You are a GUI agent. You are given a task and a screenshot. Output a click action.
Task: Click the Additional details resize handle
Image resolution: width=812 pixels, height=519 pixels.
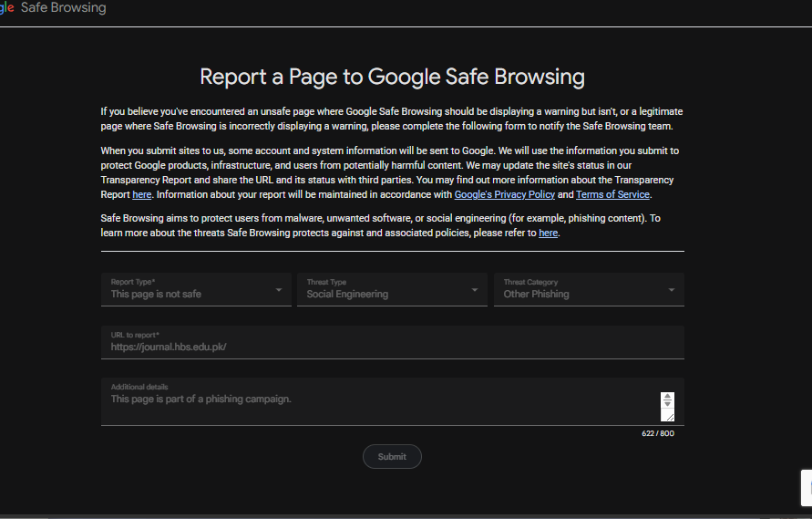(x=670, y=416)
